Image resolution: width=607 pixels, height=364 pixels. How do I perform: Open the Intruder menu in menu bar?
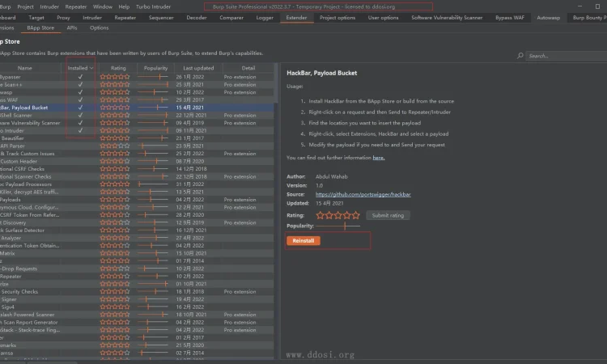point(49,6)
